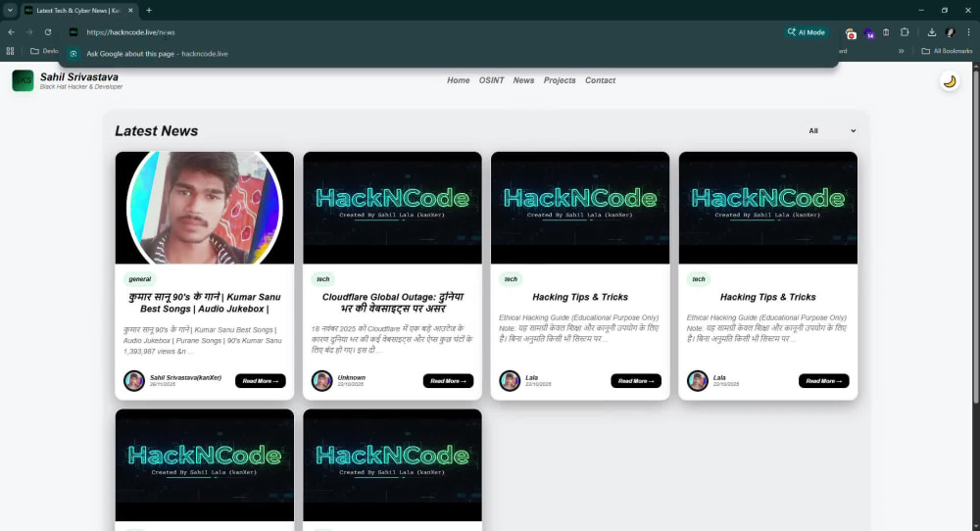Open the Devlo bookmarks folder
980x531 pixels.
44,51
